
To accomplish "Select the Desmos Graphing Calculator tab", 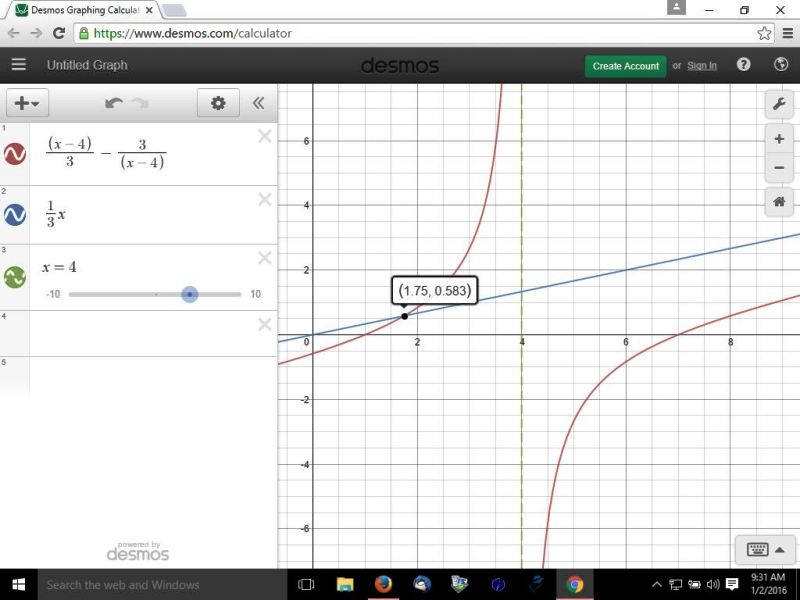I will point(84,10).
